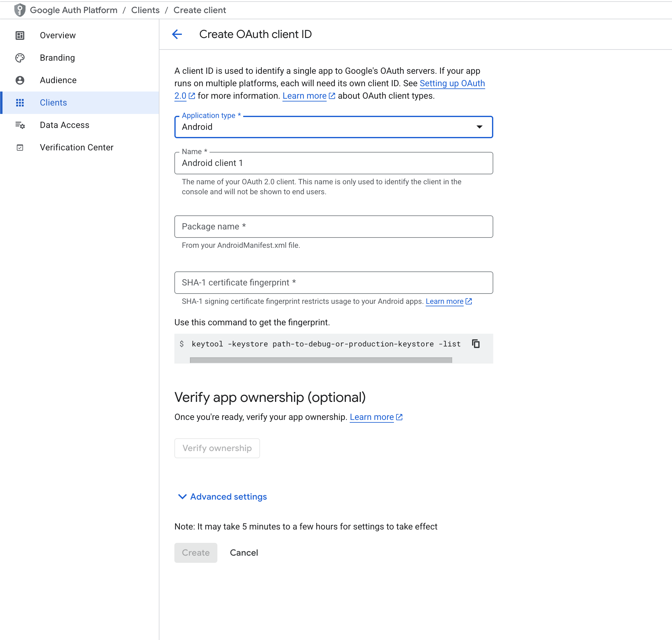Click 'Learn more' about SHA-1 fingerprint

444,302
